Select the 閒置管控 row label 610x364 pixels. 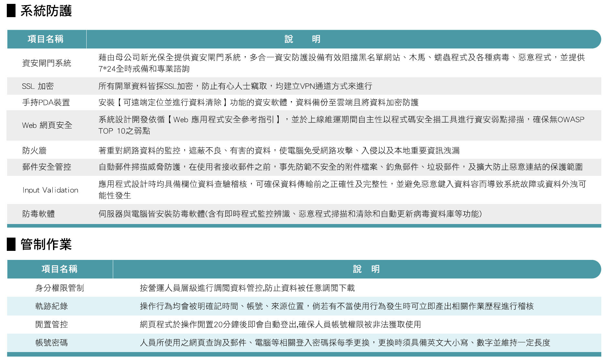pos(52,324)
